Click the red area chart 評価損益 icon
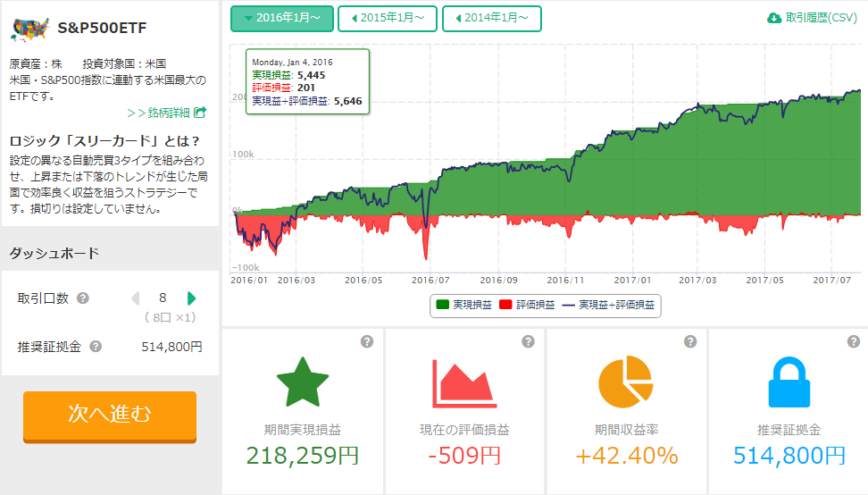Viewport: 868px width, 495px height. [463, 383]
